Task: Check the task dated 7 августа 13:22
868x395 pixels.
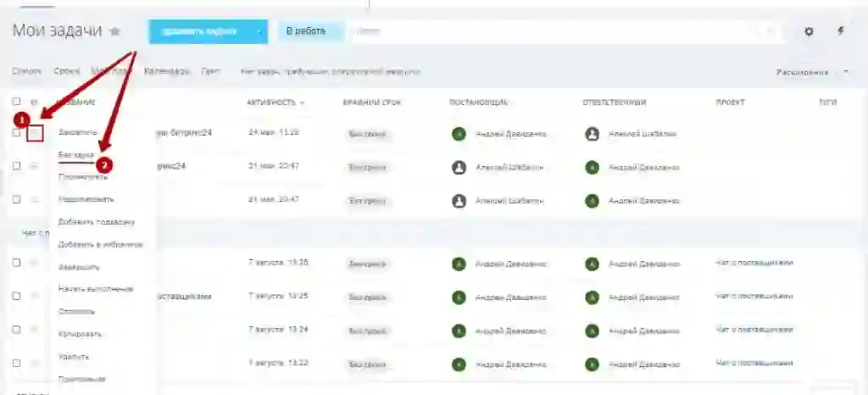Action: tap(17, 364)
